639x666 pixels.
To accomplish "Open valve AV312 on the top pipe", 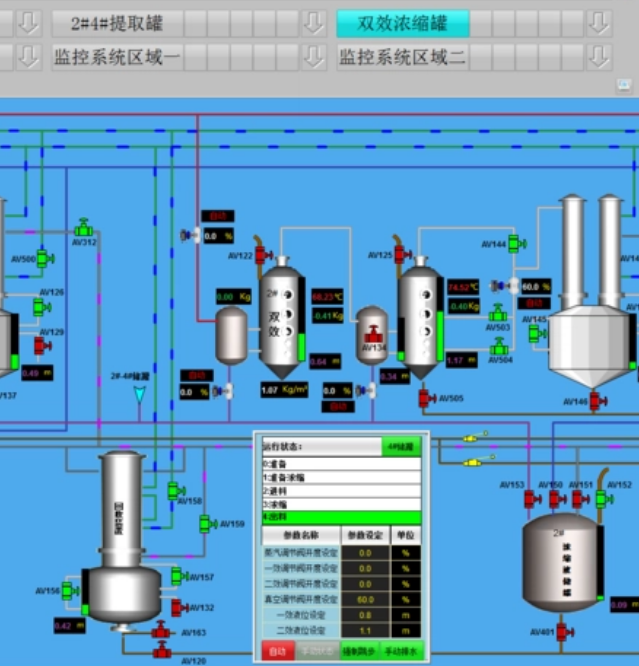I will [84, 229].
